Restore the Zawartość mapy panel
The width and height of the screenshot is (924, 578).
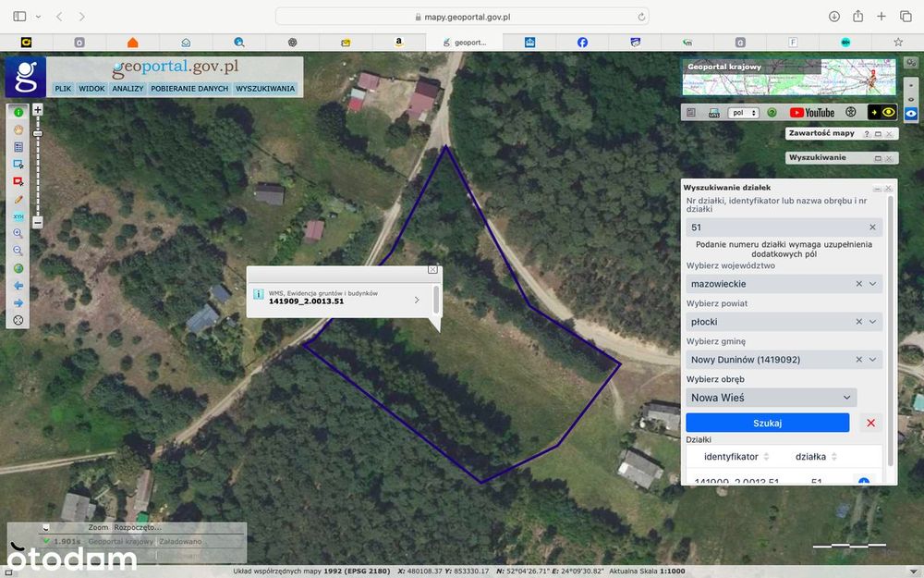click(x=878, y=134)
